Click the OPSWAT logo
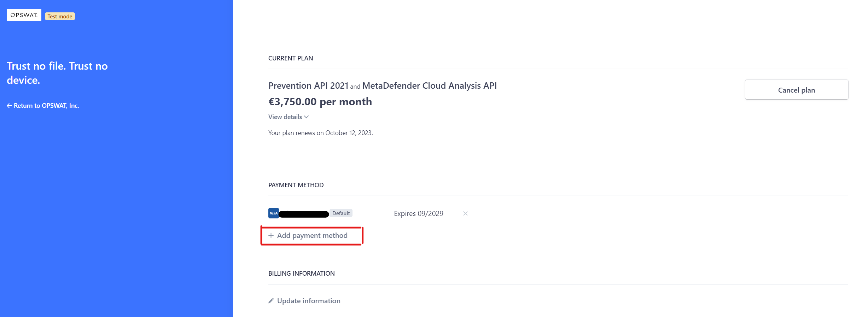Screen dimensions: 868x317 24,15
